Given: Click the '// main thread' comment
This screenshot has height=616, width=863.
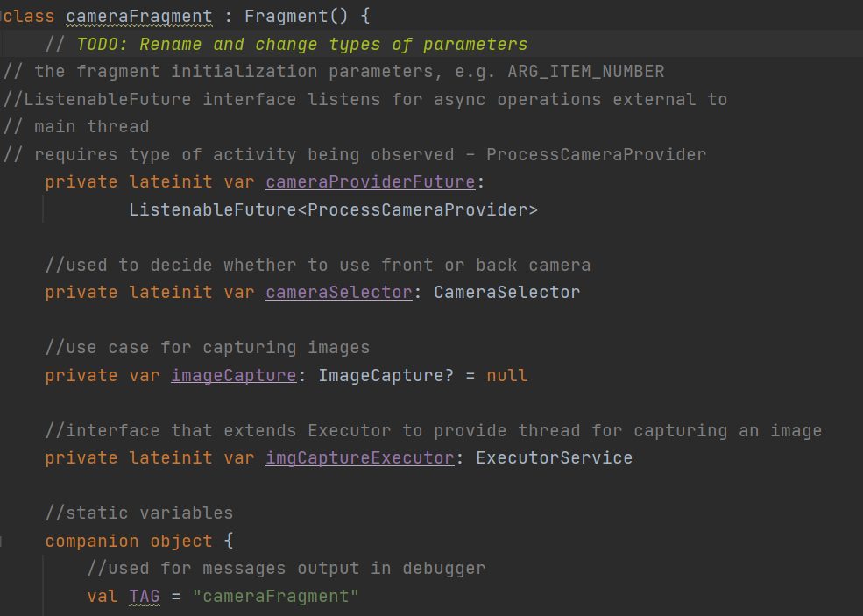Looking at the screenshot, I should coord(76,126).
